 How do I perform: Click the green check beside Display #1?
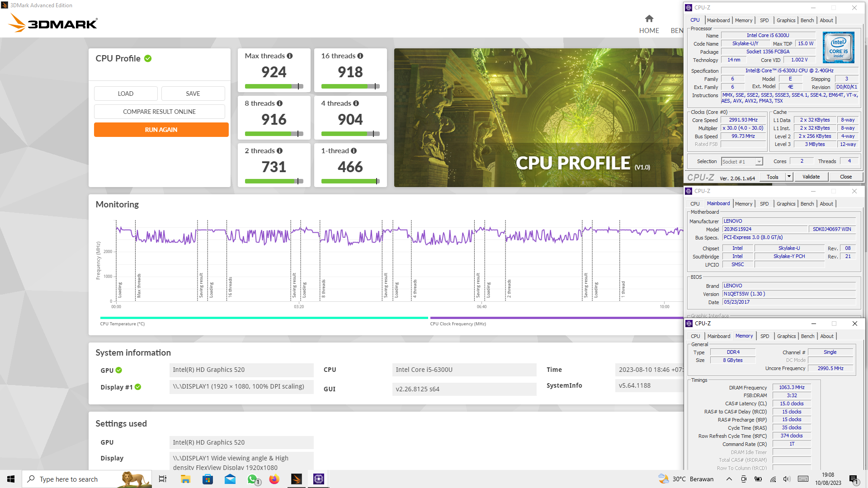[x=138, y=387]
